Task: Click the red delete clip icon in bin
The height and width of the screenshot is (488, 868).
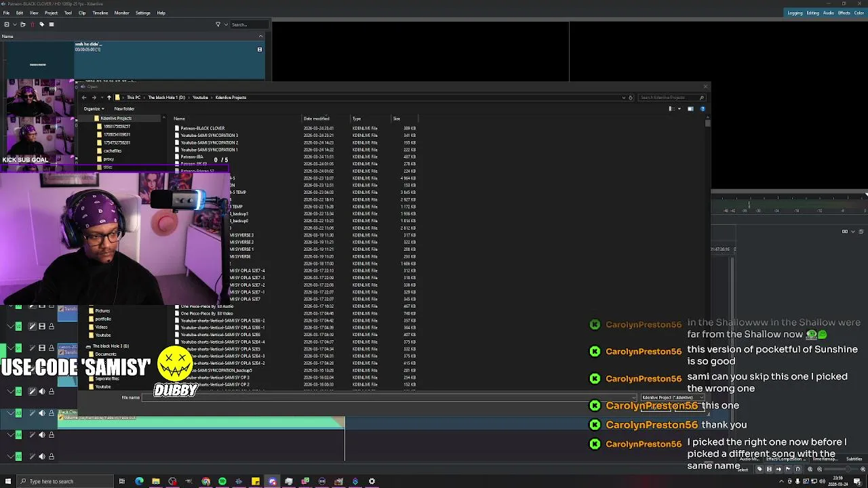Action: (x=32, y=24)
